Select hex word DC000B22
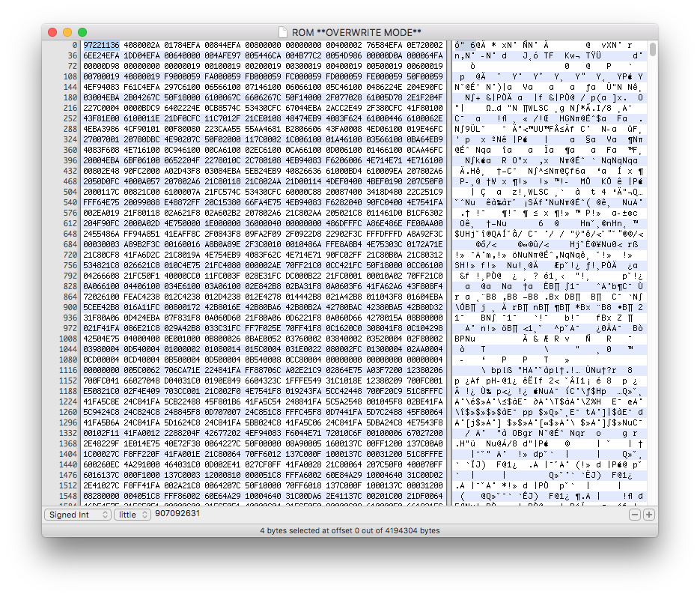The image size is (700, 597). [x=303, y=276]
